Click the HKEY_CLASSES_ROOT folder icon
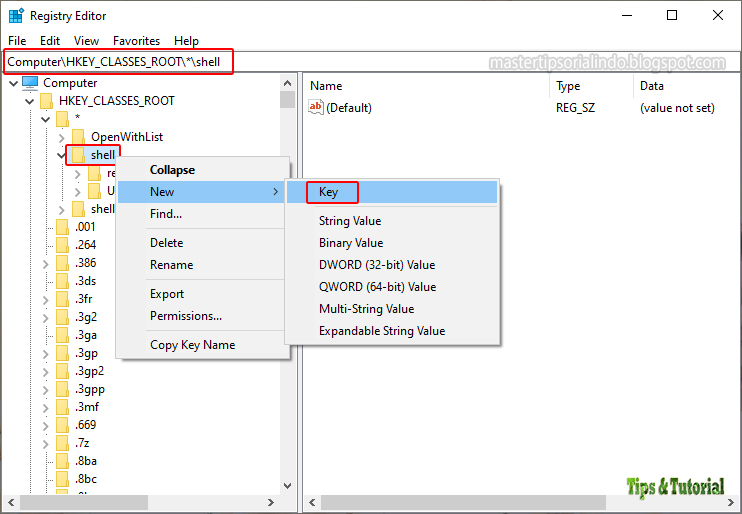Image resolution: width=742 pixels, height=514 pixels. tap(46, 101)
